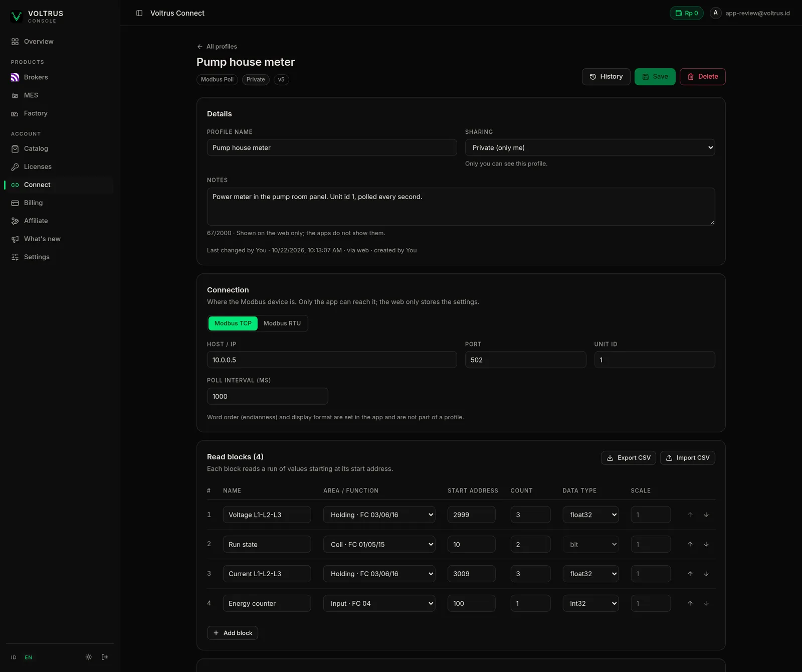Open data type dropdown for Current L1-L2-L3
The height and width of the screenshot is (672, 802).
(590, 574)
